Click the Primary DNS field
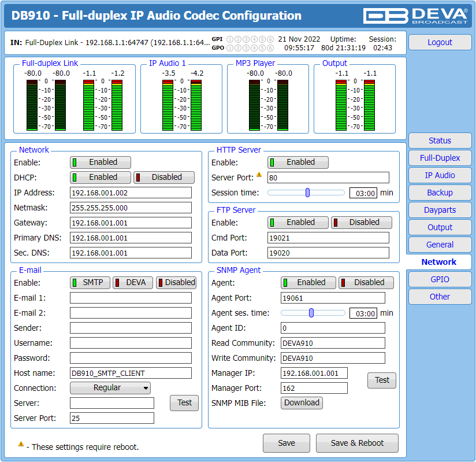This screenshot has width=476, height=462. (x=131, y=238)
